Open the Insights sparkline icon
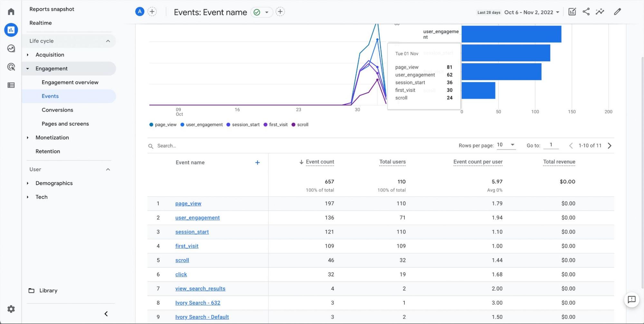The height and width of the screenshot is (324, 644). coord(600,12)
